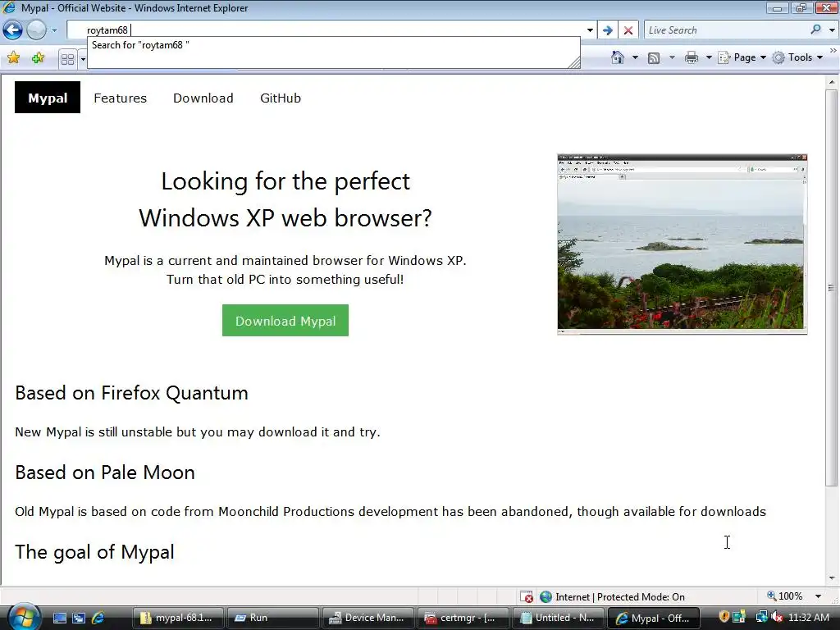Switch to the Run taskbar window
This screenshot has height=630, width=840.
click(x=272, y=618)
